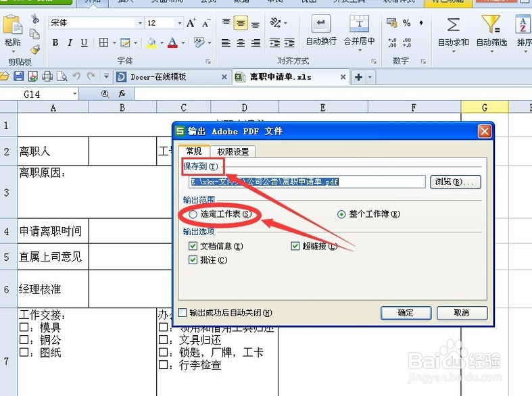Open the font size 12 dropdown
Image resolution: width=532 pixels, height=396 pixels.
pos(180,23)
